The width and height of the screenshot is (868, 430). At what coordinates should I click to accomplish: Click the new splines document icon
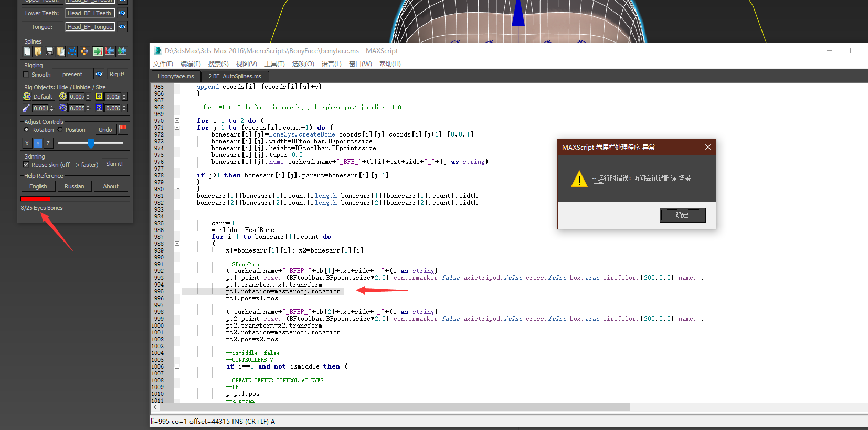[27, 51]
